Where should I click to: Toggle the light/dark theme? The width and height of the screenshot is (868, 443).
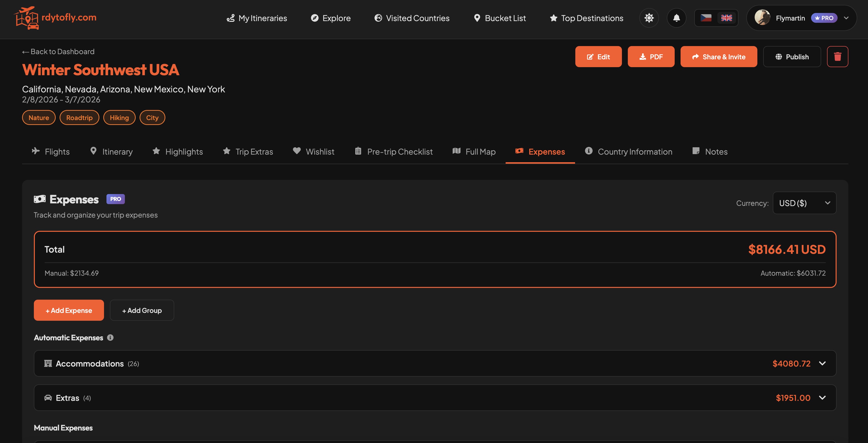(649, 18)
